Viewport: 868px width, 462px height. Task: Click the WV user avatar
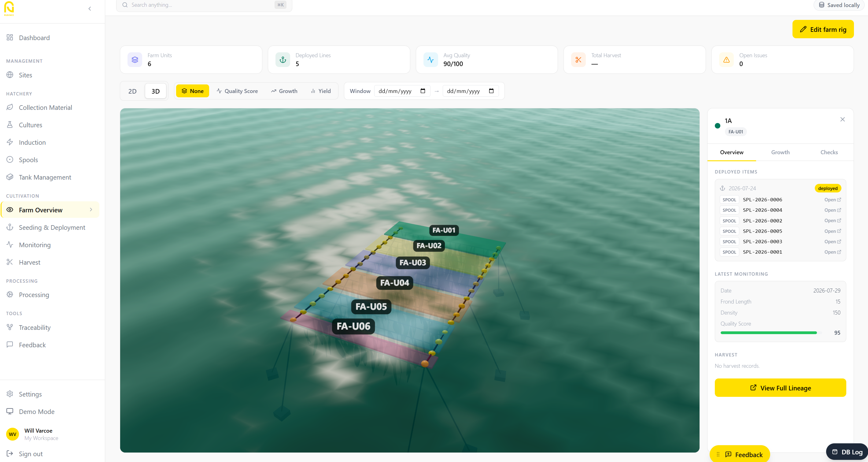pyautogui.click(x=13, y=434)
